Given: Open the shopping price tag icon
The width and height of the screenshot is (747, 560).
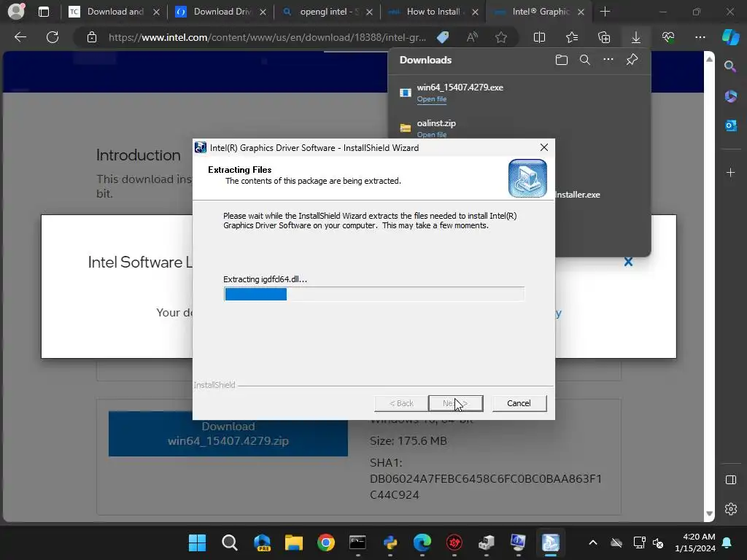Looking at the screenshot, I should 443,37.
